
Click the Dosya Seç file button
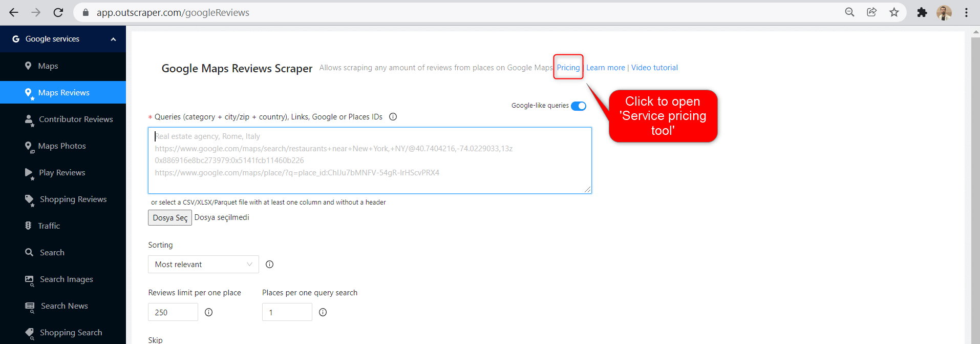coord(170,217)
